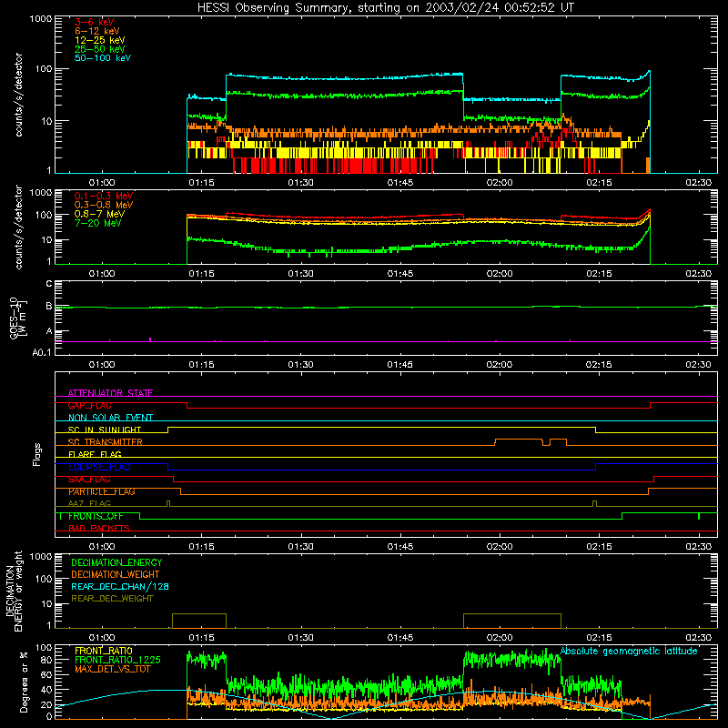Click the 01:30 tick under the Flags panel
Viewport: 728px width, 728px height.
(x=301, y=546)
